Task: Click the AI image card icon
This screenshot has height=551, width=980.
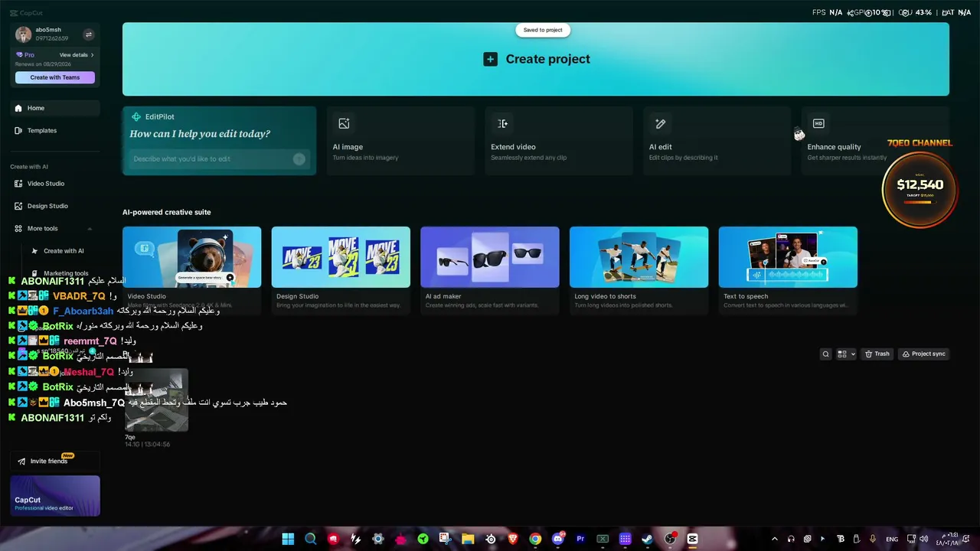Action: point(344,123)
